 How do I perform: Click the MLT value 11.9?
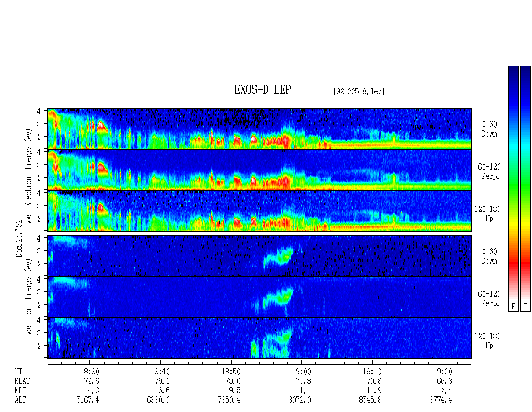(x=374, y=391)
